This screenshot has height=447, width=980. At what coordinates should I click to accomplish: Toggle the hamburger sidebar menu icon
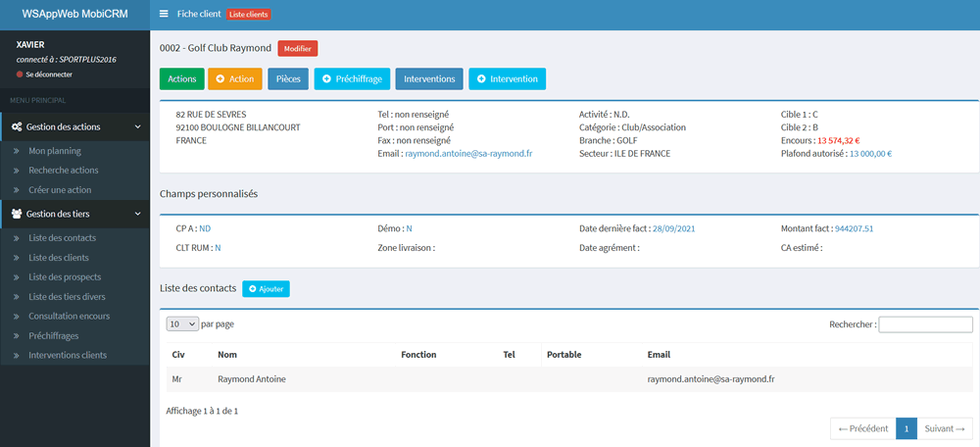coord(164,14)
